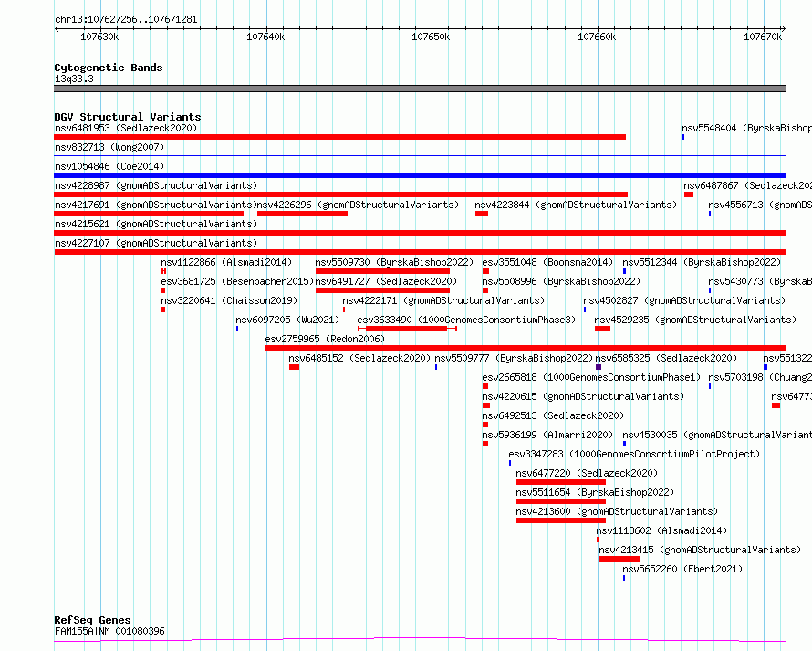
Task: Click the 107650k ruler position label
Action: [431, 37]
